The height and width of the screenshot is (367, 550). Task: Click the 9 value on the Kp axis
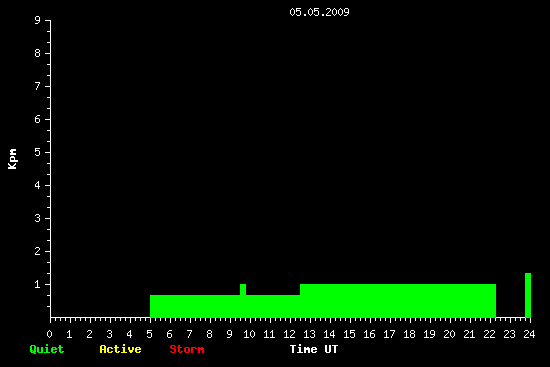pos(37,20)
